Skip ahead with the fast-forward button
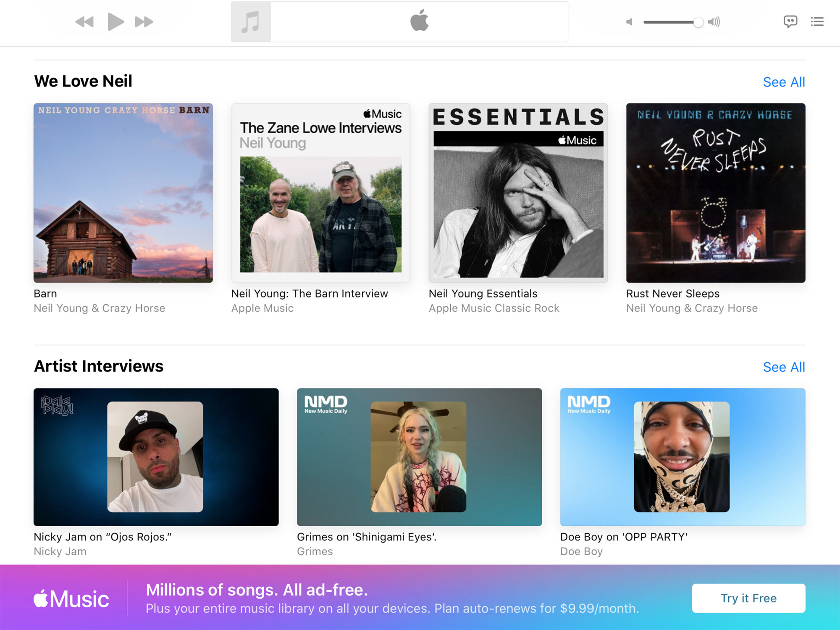Image resolution: width=840 pixels, height=630 pixels. click(x=144, y=21)
